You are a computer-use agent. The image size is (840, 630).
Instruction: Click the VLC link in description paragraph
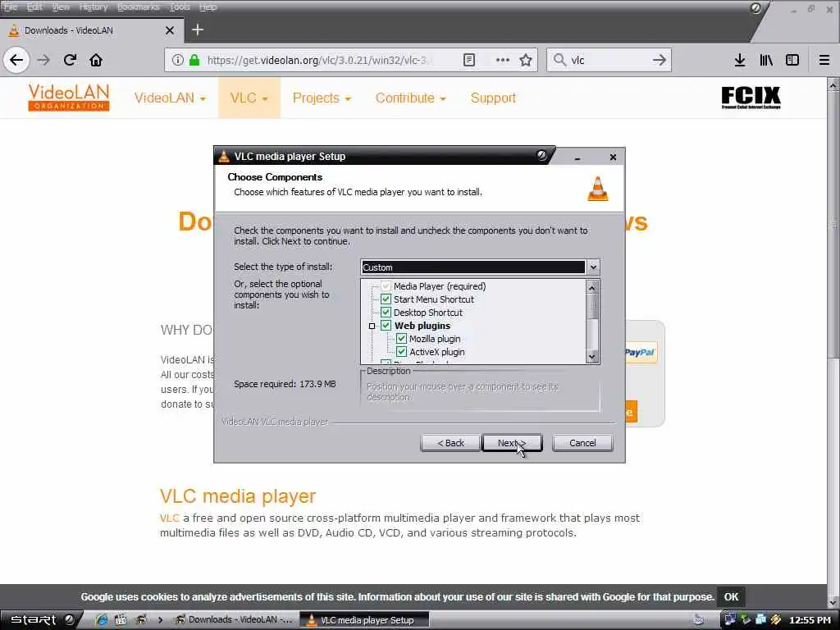pyautogui.click(x=169, y=518)
